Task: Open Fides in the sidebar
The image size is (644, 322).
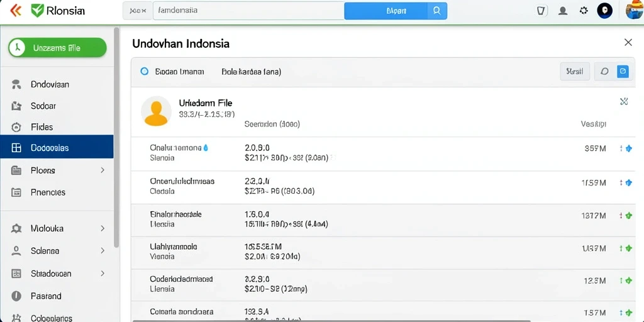Action: tap(42, 127)
